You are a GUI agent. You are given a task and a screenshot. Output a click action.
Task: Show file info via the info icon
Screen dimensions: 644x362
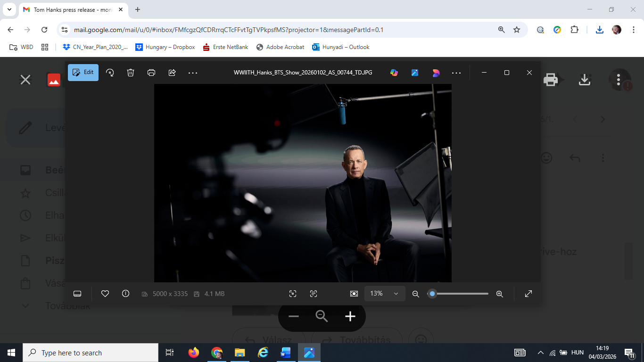[125, 294]
